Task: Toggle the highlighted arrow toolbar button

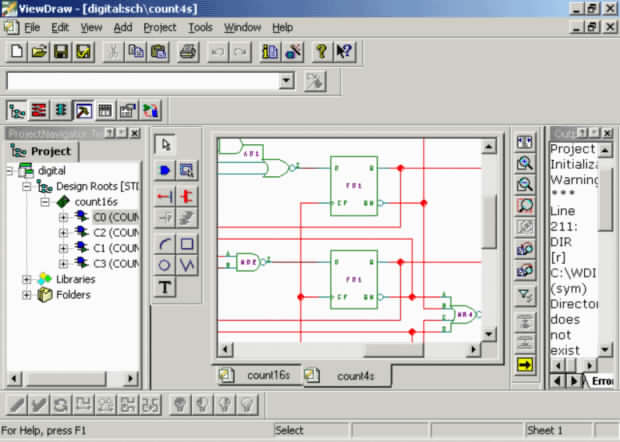Action: [83, 110]
